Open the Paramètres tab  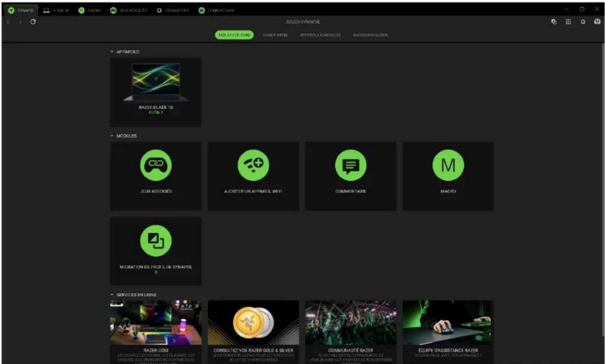(x=173, y=10)
